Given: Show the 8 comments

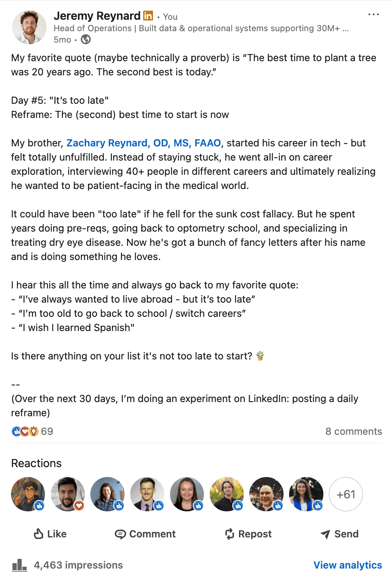Looking at the screenshot, I should coord(353,431).
